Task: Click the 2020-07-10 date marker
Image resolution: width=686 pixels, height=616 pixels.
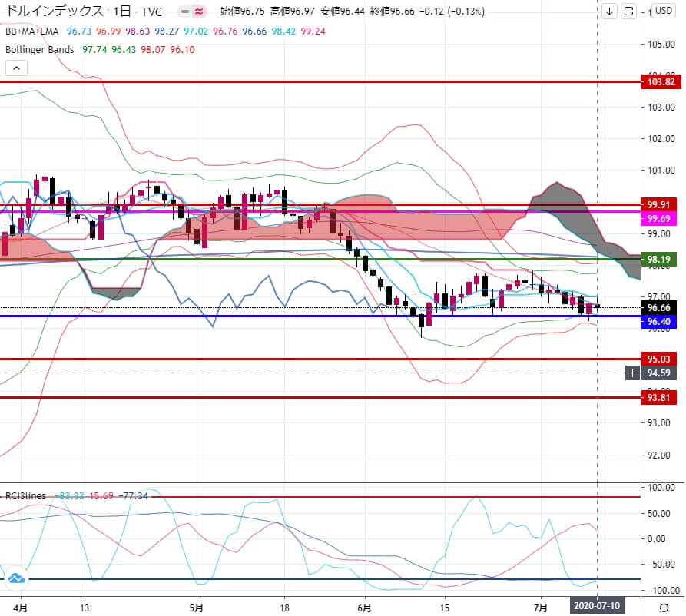Action: point(597,606)
